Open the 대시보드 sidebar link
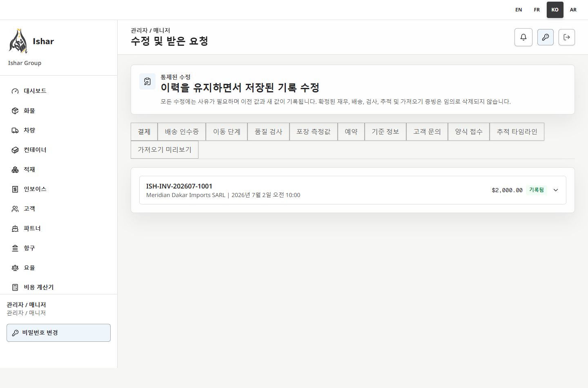 pyautogui.click(x=58, y=91)
